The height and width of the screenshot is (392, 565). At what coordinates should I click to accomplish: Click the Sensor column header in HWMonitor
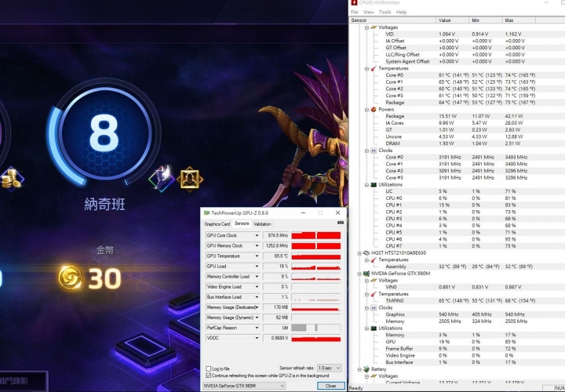click(393, 20)
